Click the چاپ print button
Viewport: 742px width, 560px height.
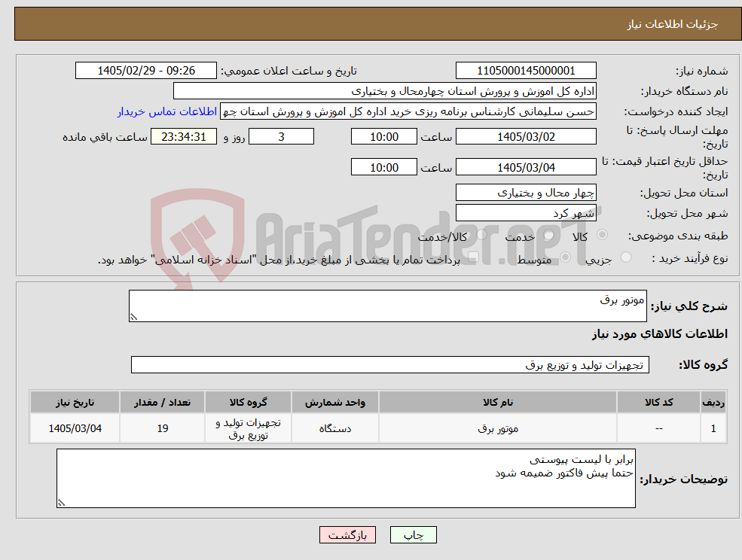tap(413, 535)
